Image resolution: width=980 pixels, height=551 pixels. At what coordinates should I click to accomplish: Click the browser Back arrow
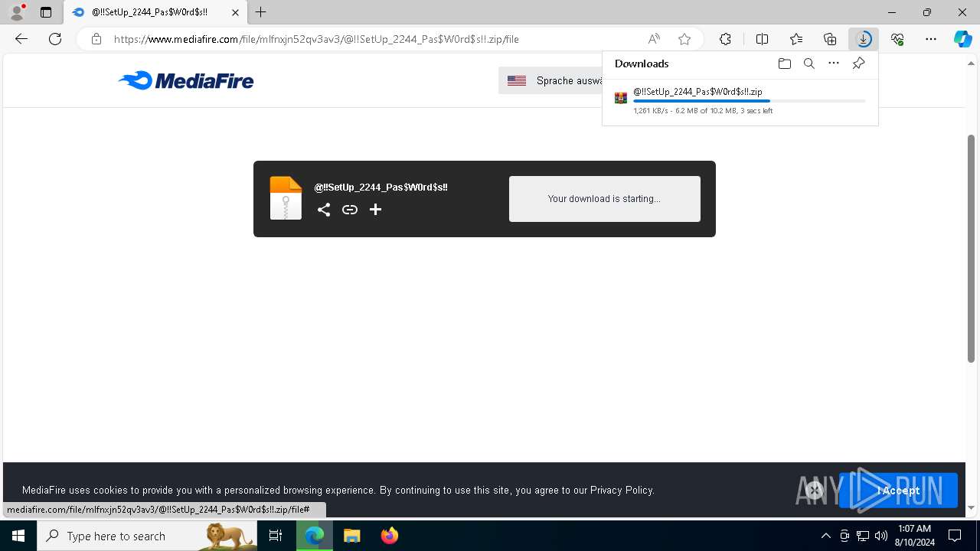21,39
